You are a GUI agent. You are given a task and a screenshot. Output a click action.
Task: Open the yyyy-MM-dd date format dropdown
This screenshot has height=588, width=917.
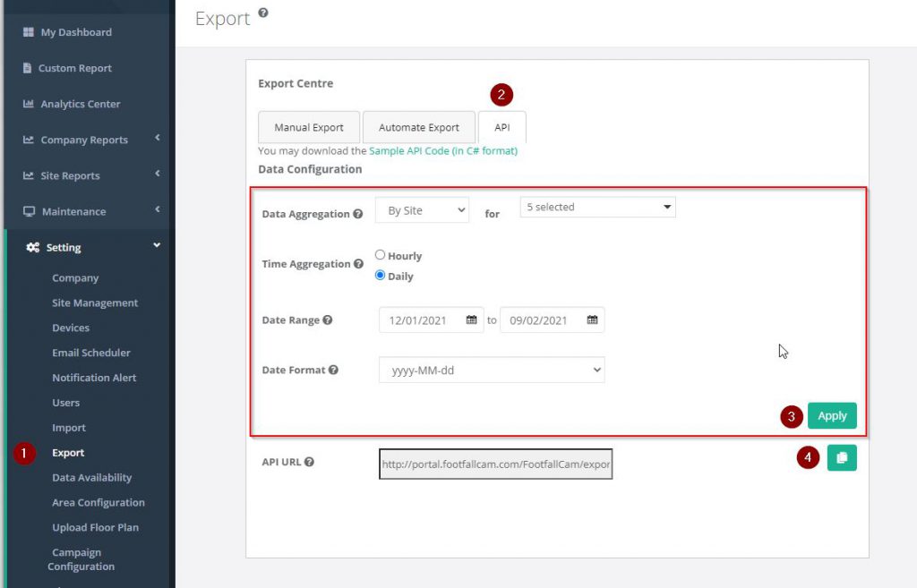click(x=492, y=370)
